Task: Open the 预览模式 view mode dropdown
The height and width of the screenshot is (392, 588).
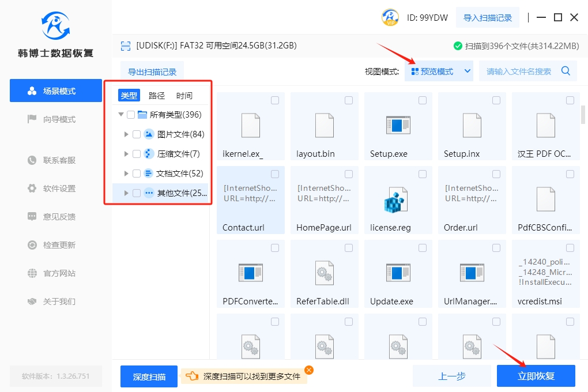Action: (x=439, y=71)
